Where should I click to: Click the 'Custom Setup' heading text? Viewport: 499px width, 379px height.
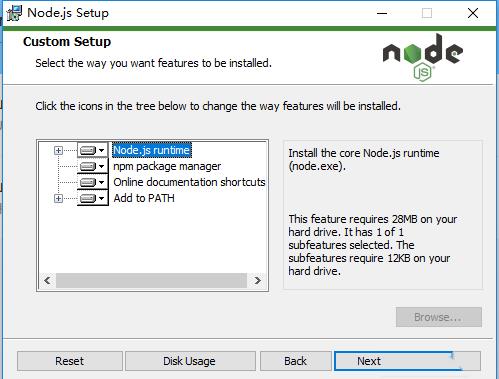click(x=67, y=42)
